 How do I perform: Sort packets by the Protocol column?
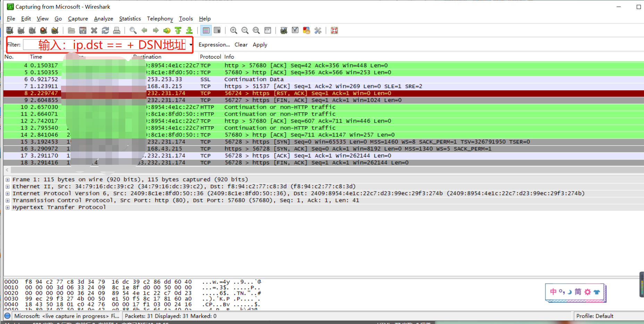[210, 57]
